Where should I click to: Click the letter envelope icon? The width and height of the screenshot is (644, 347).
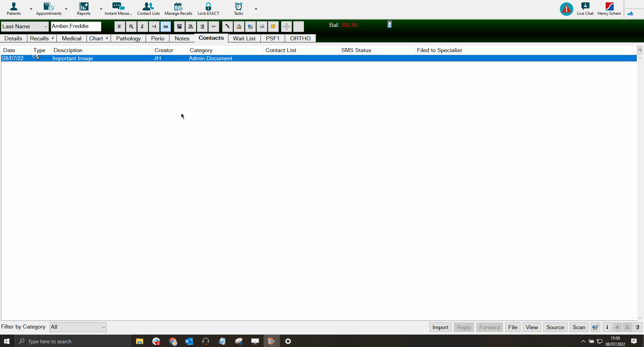239,27
